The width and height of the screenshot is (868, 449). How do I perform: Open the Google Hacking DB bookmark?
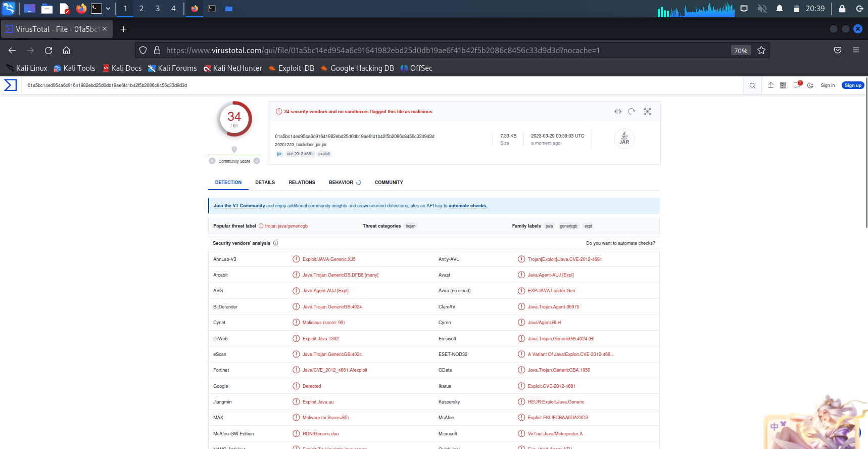coord(357,68)
